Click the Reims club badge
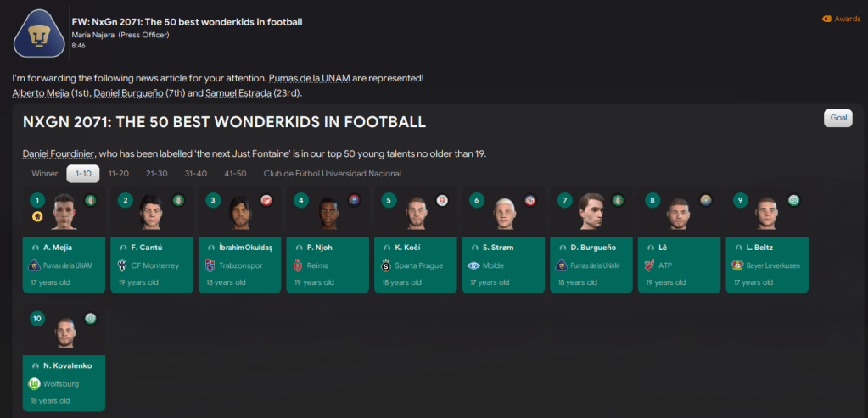 pos(298,265)
